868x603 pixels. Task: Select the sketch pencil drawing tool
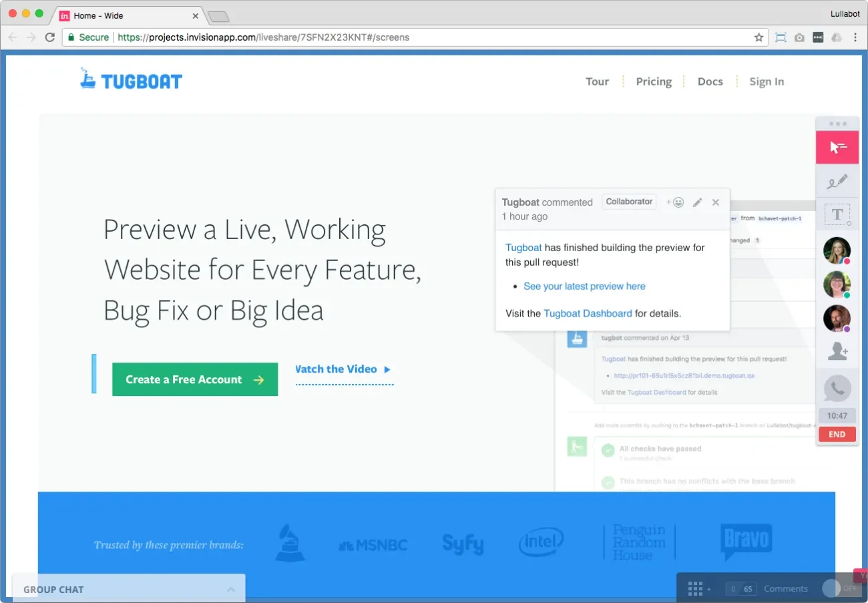click(837, 181)
